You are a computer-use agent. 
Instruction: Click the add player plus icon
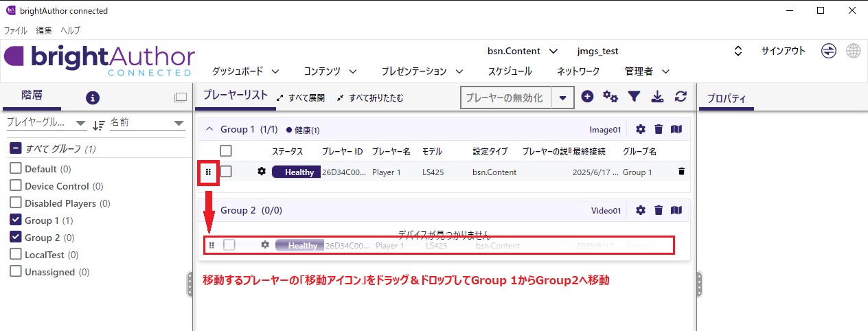point(587,97)
